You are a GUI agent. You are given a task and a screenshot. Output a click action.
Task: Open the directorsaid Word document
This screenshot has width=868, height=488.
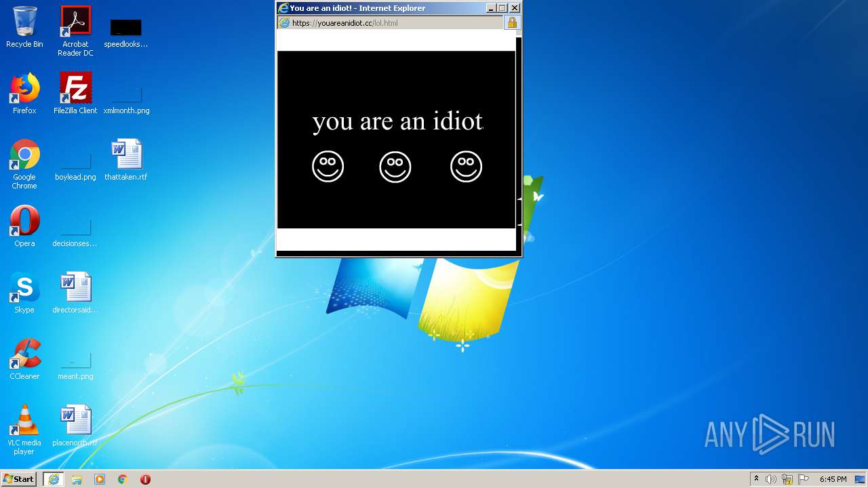pyautogui.click(x=75, y=293)
